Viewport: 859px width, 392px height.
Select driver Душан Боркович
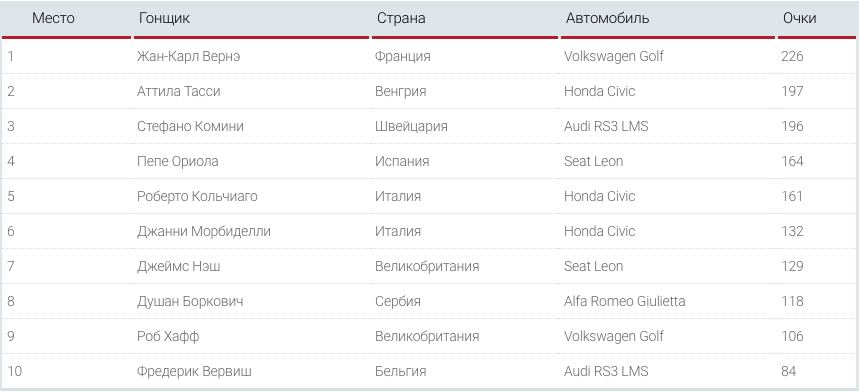click(x=190, y=302)
